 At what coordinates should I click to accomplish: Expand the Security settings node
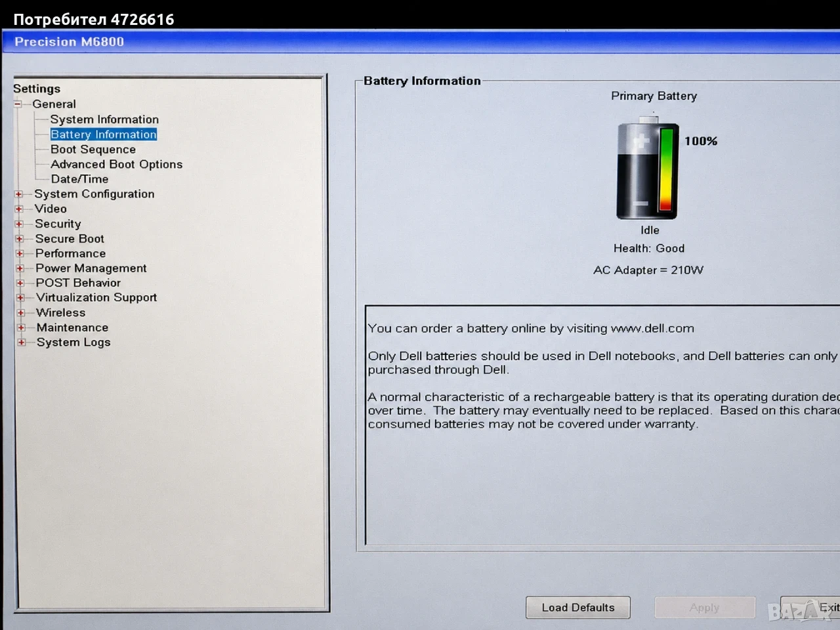tap(19, 224)
